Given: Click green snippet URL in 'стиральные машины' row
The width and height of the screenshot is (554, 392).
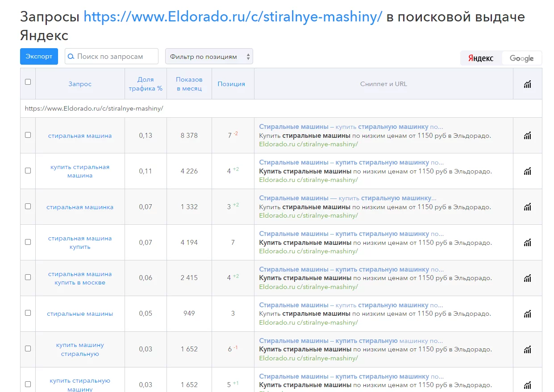Looking at the screenshot, I should click(308, 322).
